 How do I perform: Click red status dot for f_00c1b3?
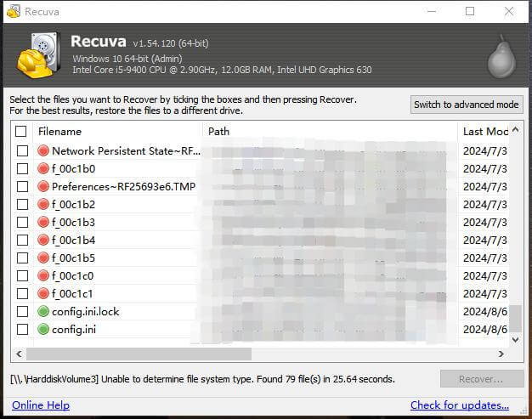click(x=43, y=222)
